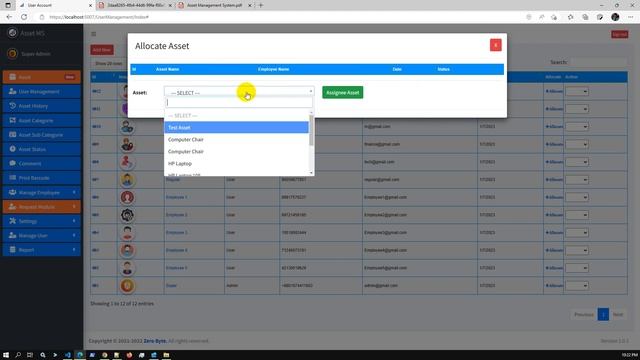Viewport: 640px width, 360px height.
Task: Open File Explorer from taskbar
Action: tap(166, 355)
